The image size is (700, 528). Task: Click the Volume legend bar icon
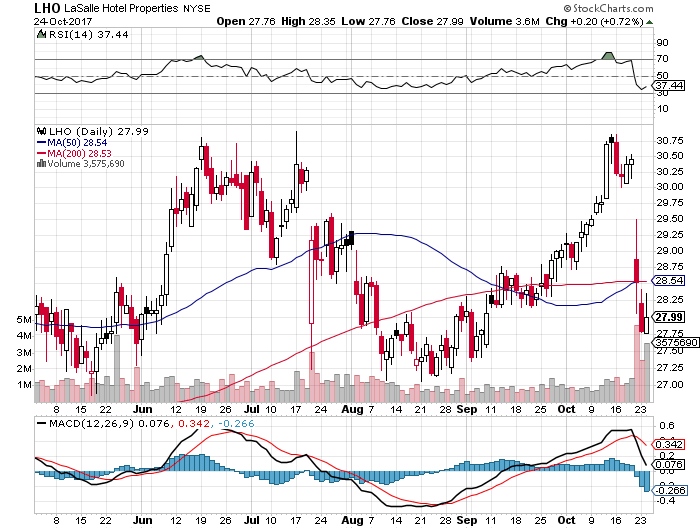pyautogui.click(x=40, y=164)
